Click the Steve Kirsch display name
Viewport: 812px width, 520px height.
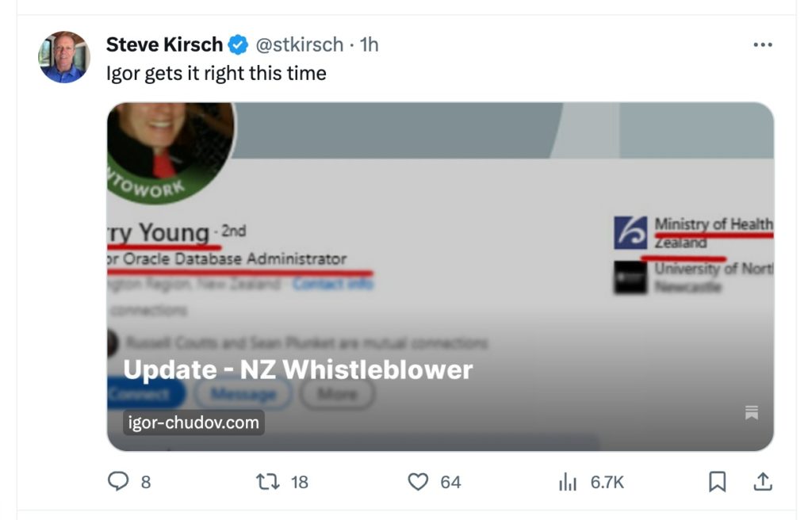click(x=164, y=45)
